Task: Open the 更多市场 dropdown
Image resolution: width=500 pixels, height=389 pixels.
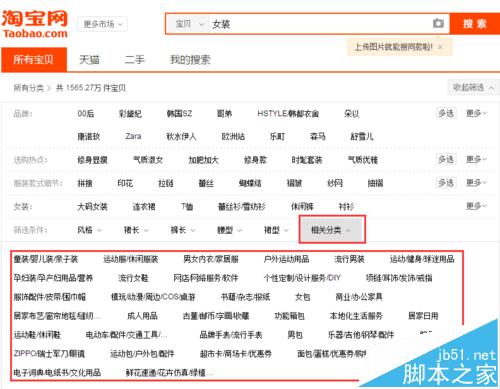Action: pyautogui.click(x=102, y=24)
